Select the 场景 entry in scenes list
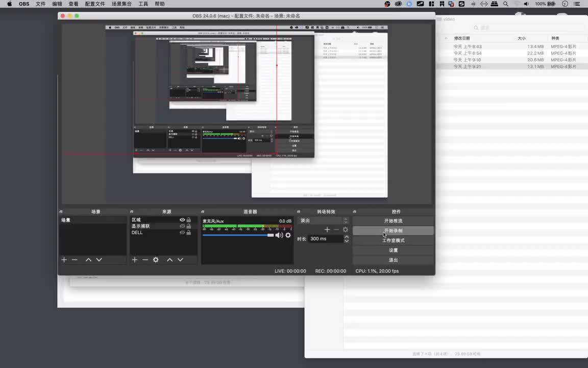The width and height of the screenshot is (588, 368). [x=93, y=220]
